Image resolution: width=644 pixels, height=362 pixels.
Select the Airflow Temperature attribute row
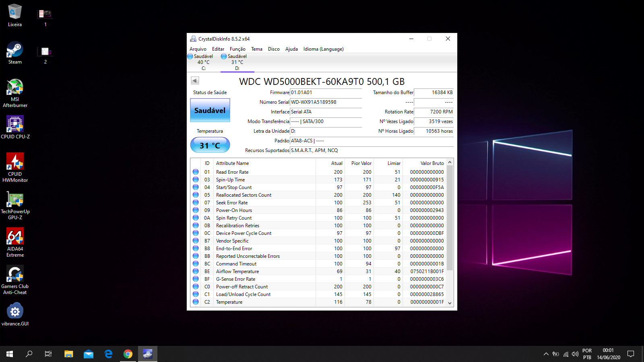tap(318, 271)
